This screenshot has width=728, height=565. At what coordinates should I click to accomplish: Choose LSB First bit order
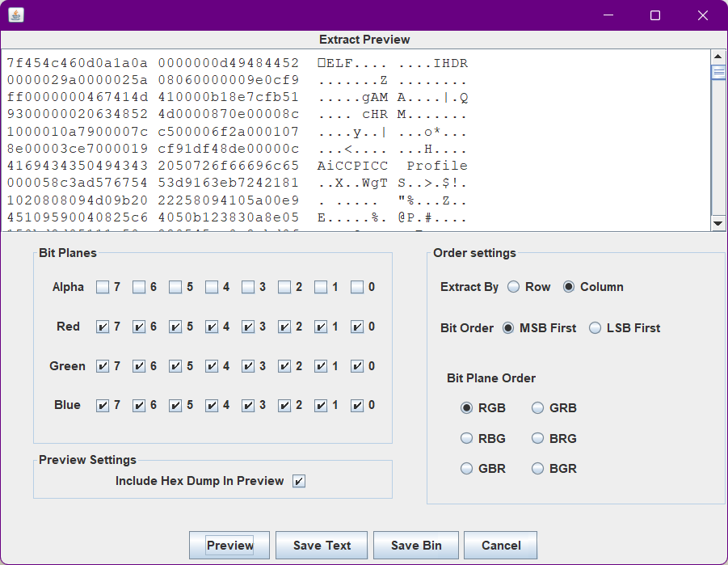pyautogui.click(x=595, y=328)
